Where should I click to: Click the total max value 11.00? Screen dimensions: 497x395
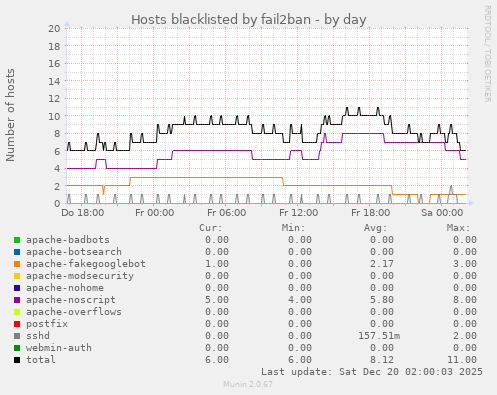coord(462,360)
